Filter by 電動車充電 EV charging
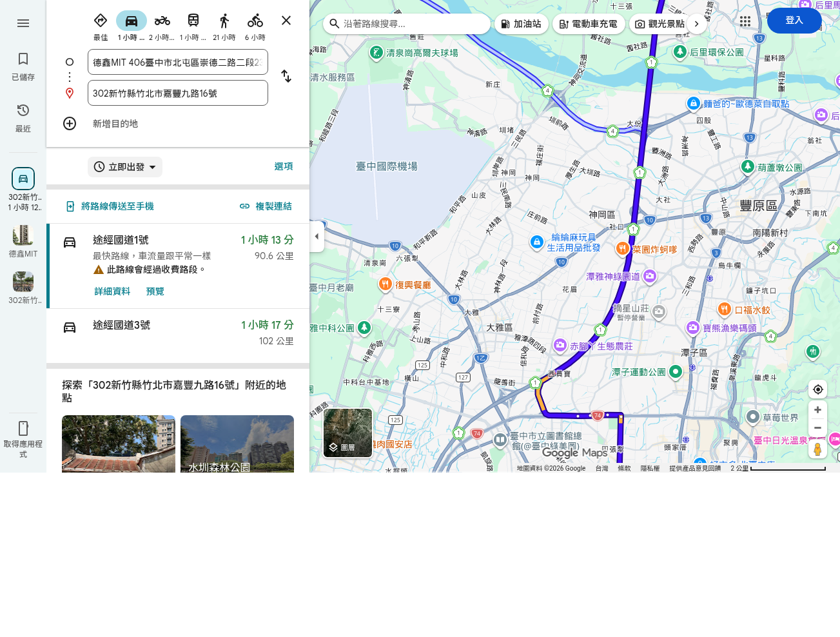 coord(589,24)
